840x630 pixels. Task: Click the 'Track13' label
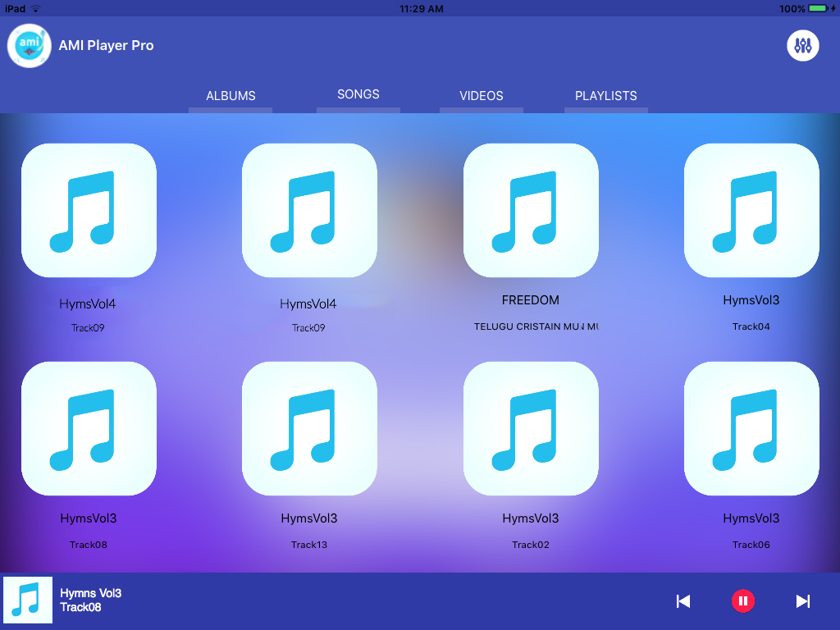click(x=309, y=545)
